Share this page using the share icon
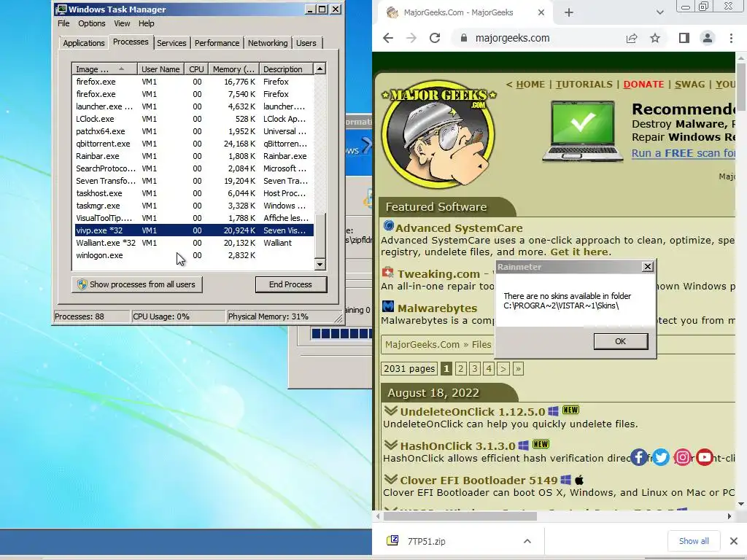This screenshot has width=747, height=560. [632, 38]
